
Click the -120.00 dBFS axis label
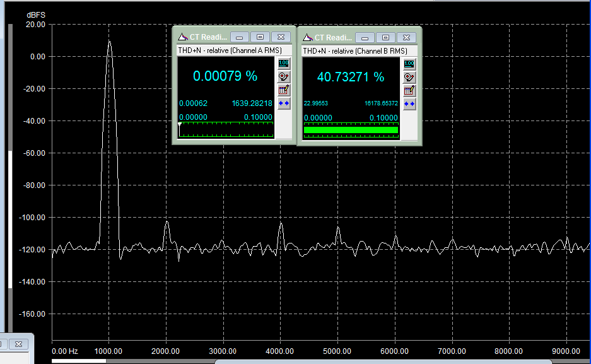[32, 250]
